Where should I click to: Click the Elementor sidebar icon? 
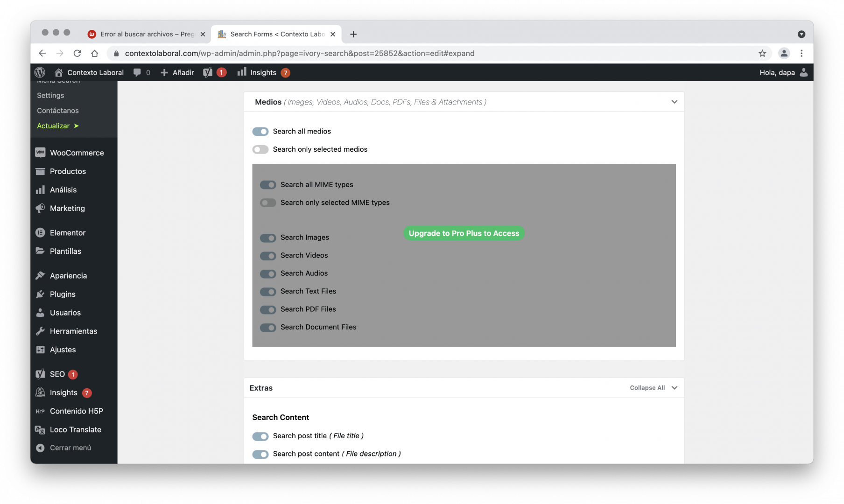click(x=41, y=232)
